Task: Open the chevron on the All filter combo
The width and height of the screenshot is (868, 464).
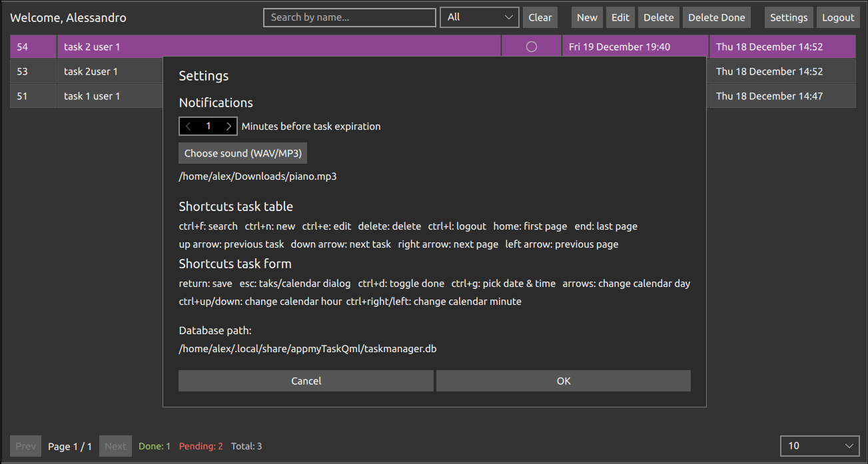Action: click(510, 17)
